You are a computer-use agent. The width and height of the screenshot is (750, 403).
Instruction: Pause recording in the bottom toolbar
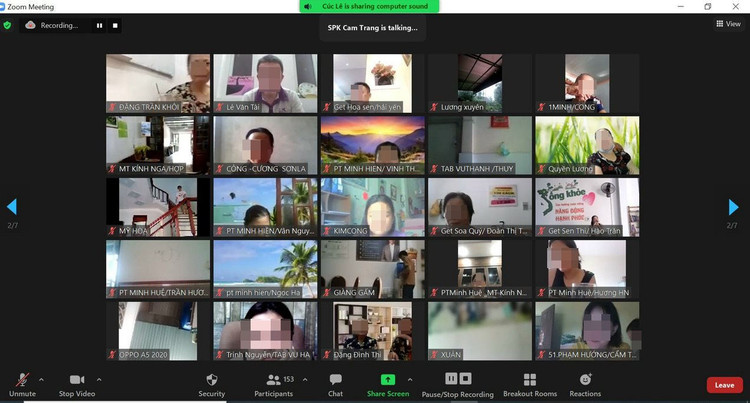click(x=451, y=379)
